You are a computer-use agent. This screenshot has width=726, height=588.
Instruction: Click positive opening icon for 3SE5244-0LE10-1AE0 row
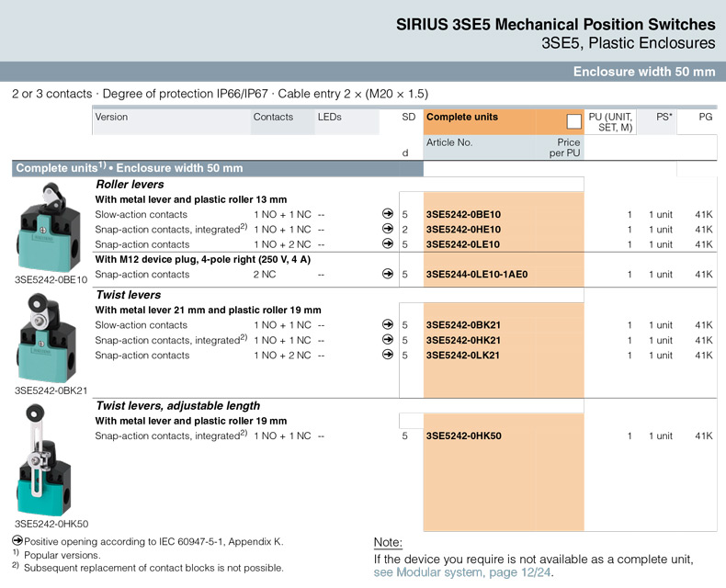pyautogui.click(x=388, y=275)
